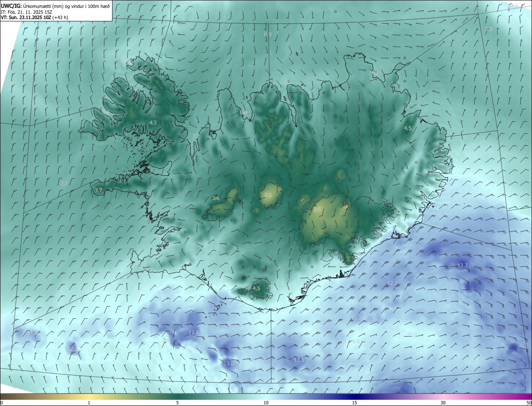Click the 12.6 value southwest of Iceland
The width and height of the screenshot is (532, 406).
tap(194, 333)
